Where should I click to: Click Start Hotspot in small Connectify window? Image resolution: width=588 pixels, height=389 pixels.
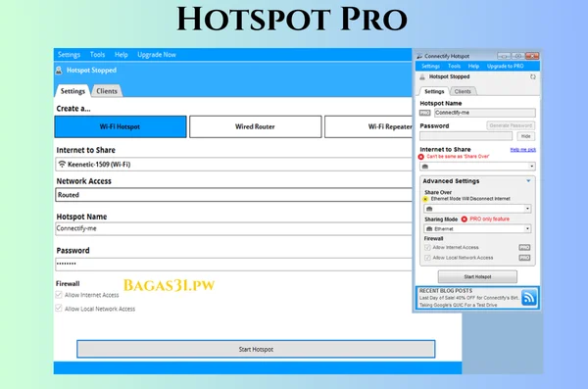[477, 277]
